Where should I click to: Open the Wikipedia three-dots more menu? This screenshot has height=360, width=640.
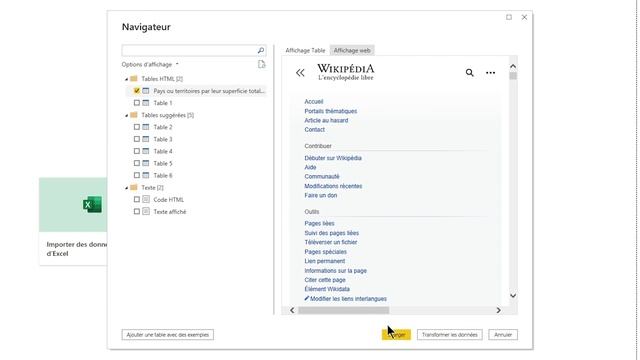[490, 73]
